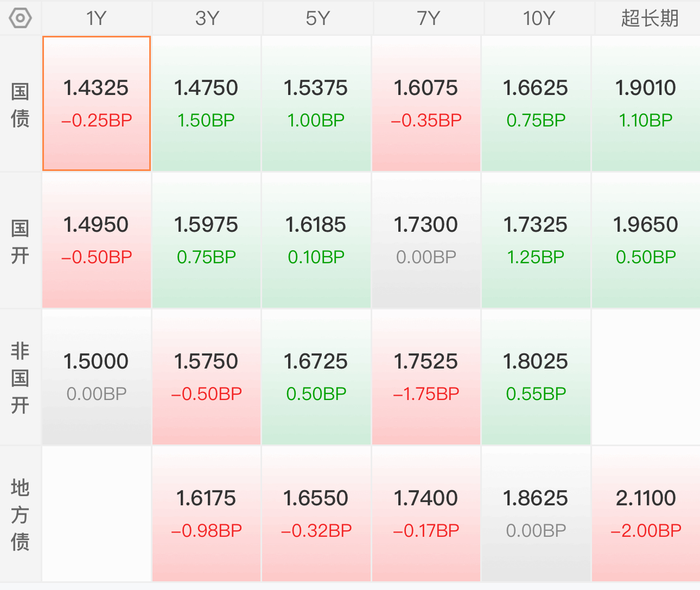Open the 1.6625 国债 10Y cell
The image size is (700, 590).
click(x=536, y=104)
